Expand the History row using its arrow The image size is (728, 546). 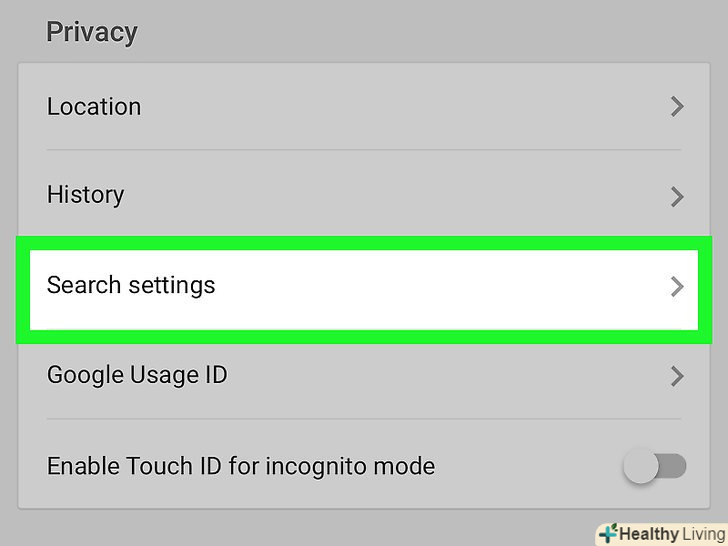click(x=677, y=196)
